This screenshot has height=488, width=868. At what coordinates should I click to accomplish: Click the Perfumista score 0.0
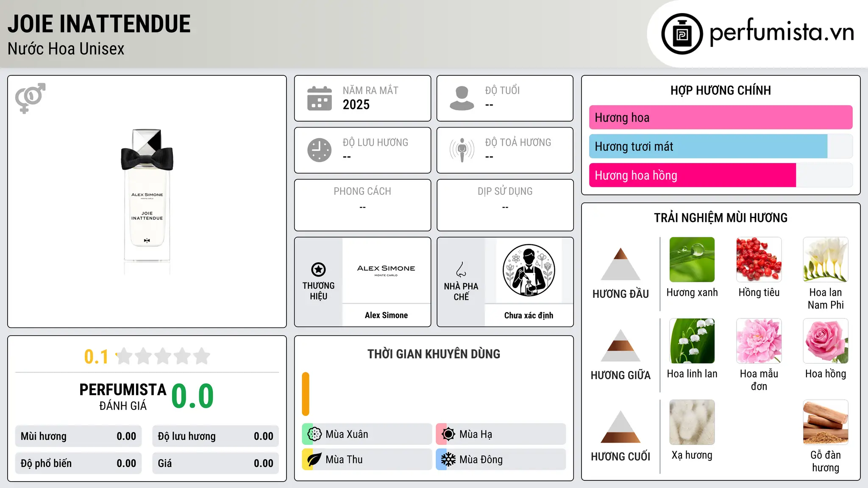pyautogui.click(x=192, y=396)
